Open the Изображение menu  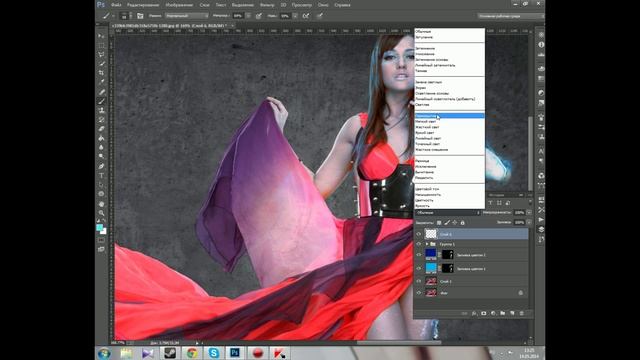coord(179,5)
